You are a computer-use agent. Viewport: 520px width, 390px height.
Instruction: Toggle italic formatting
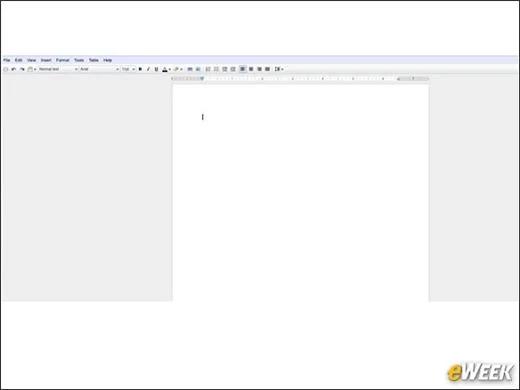pos(148,69)
